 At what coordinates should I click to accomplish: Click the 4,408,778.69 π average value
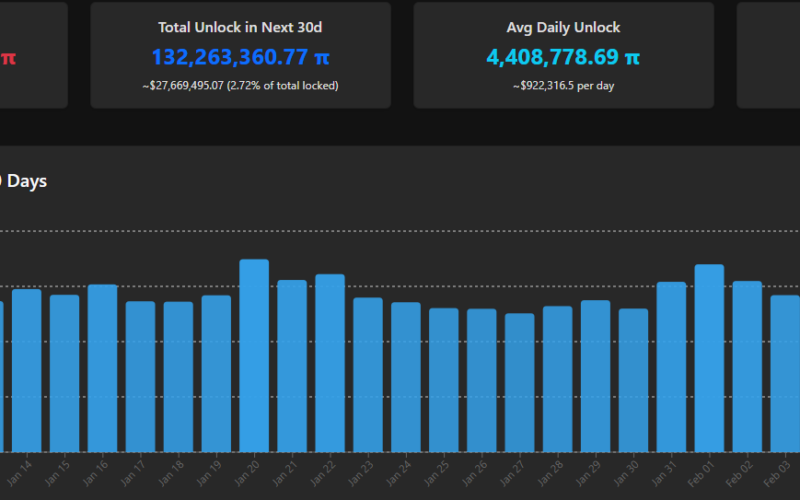click(563, 58)
